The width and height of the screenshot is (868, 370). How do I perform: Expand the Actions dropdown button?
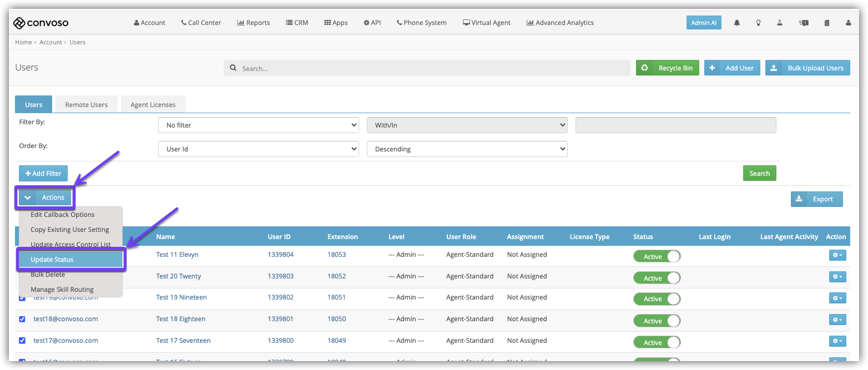point(45,197)
